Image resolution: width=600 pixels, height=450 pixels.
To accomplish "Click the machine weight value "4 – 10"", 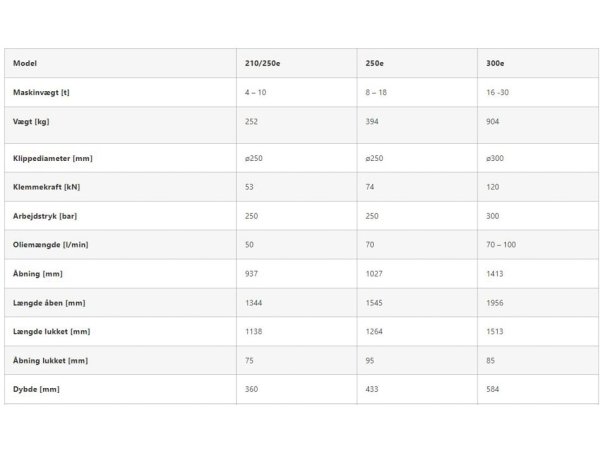I will click(255, 92).
